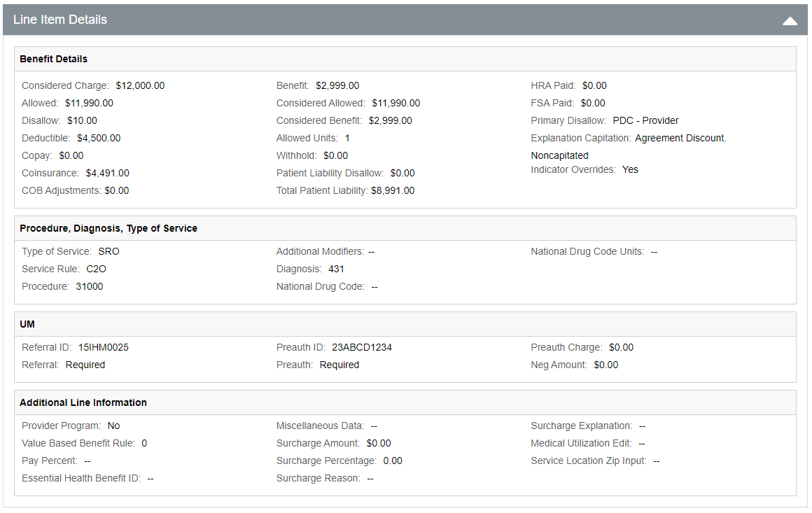Select the Diagnosis code 431

337,269
